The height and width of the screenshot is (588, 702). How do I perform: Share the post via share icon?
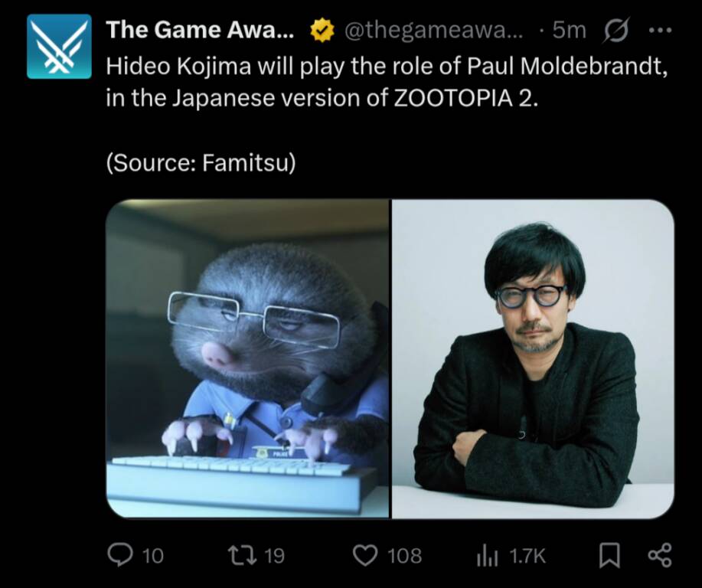(x=660, y=555)
